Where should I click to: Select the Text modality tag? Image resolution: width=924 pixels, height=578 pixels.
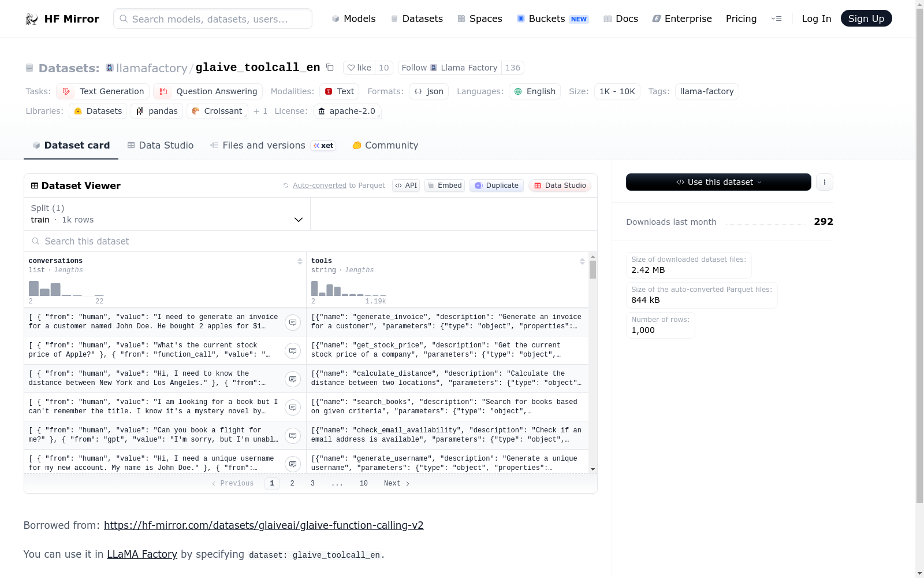point(340,91)
